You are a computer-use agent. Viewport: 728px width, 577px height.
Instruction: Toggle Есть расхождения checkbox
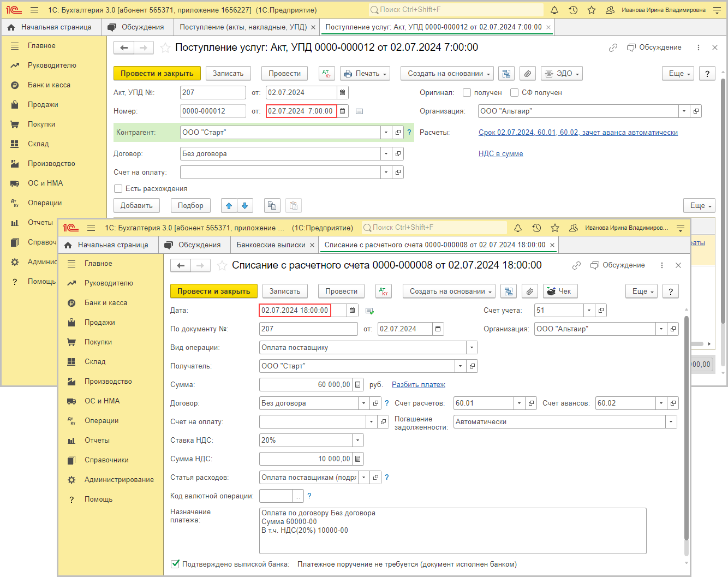(118, 189)
